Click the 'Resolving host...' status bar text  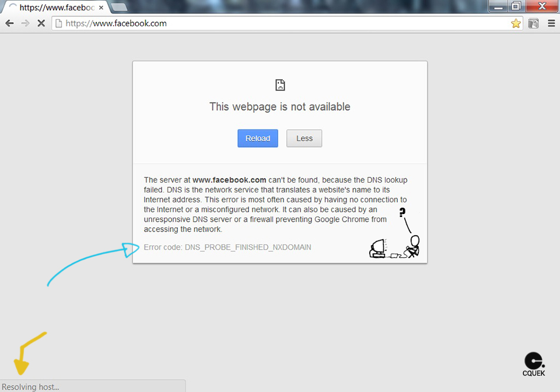pyautogui.click(x=30, y=387)
